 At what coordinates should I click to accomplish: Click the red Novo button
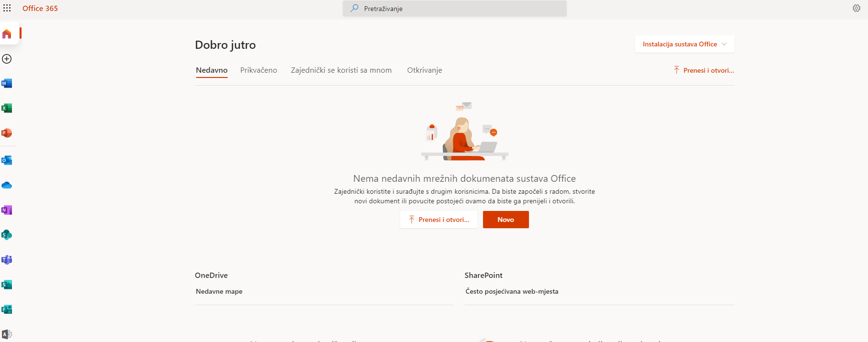[505, 220]
